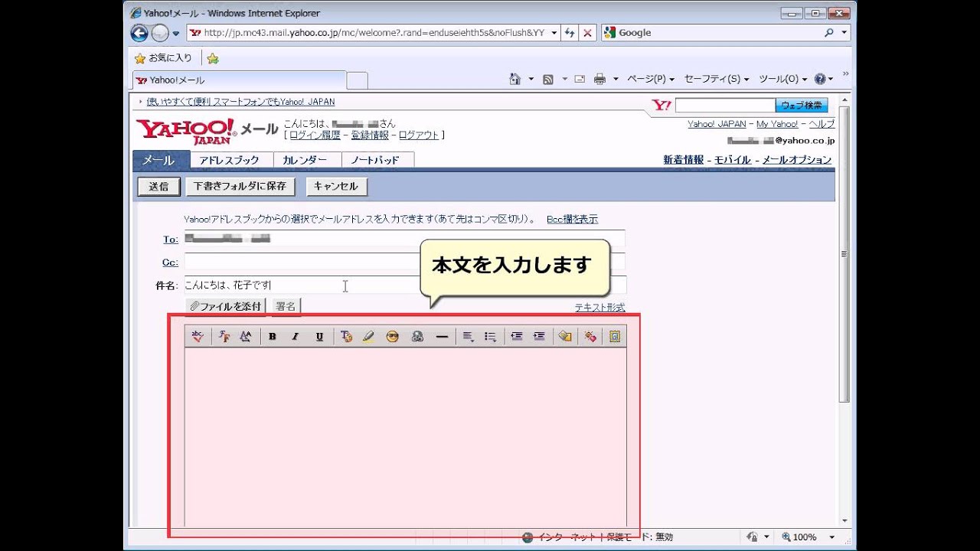Open the font size icon in editor toolbar

[246, 336]
